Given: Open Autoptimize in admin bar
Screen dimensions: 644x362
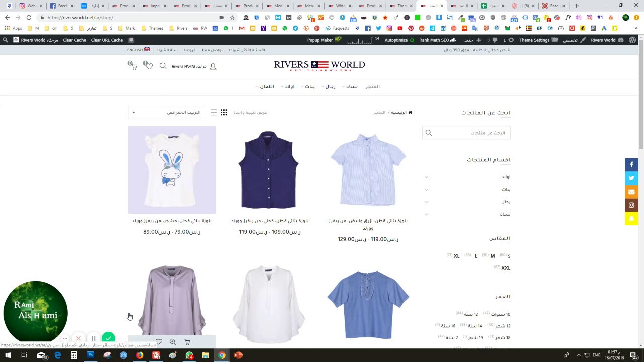Looking at the screenshot, I should (x=399, y=40).
